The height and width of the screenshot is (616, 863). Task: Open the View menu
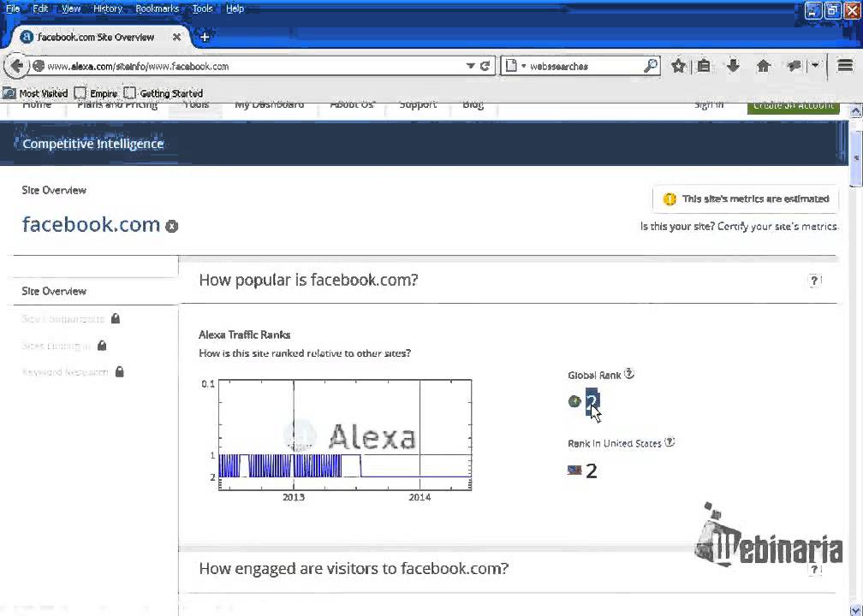pos(70,9)
